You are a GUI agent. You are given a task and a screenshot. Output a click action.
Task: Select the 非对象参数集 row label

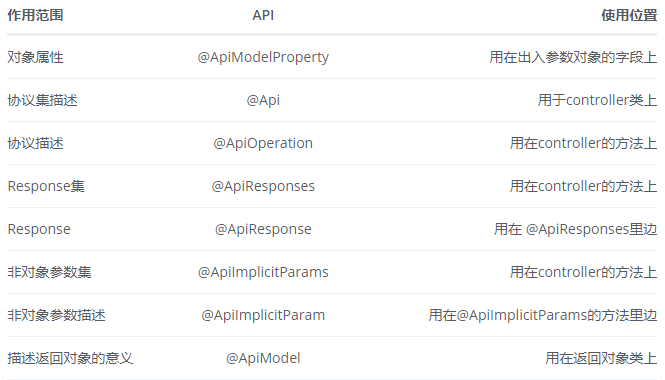point(49,272)
